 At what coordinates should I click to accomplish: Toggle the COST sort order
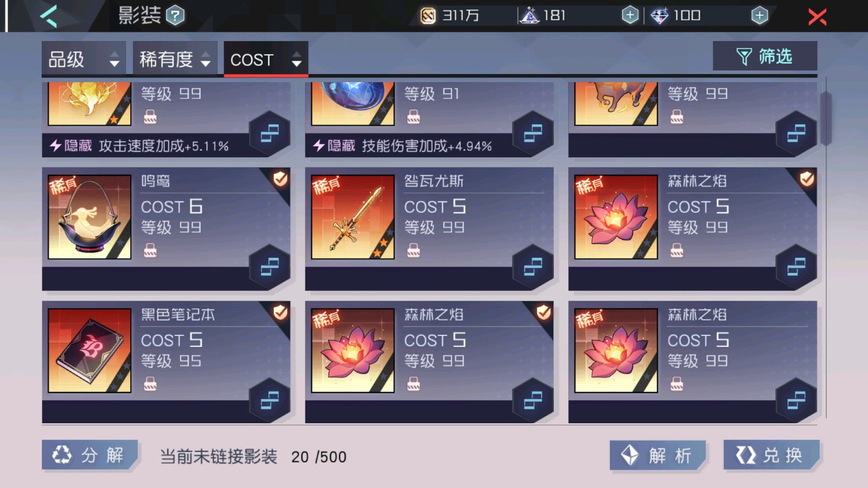click(266, 59)
